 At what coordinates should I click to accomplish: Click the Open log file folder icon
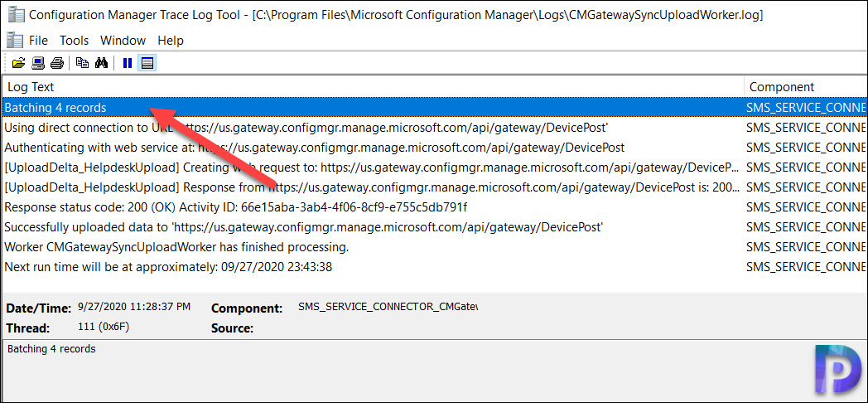pos(18,63)
